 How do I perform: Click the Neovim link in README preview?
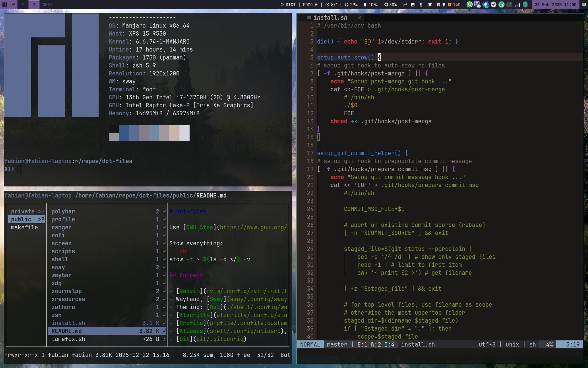click(x=190, y=291)
